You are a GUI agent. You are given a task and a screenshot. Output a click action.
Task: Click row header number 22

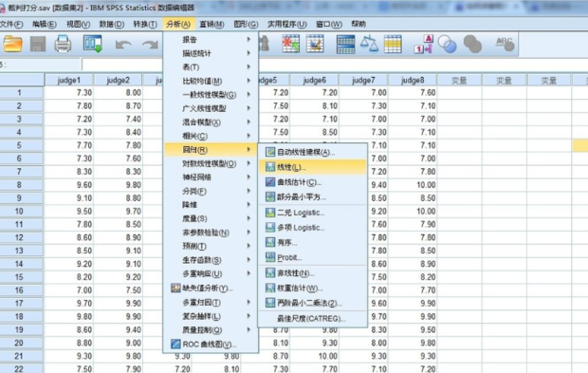[x=22, y=368]
